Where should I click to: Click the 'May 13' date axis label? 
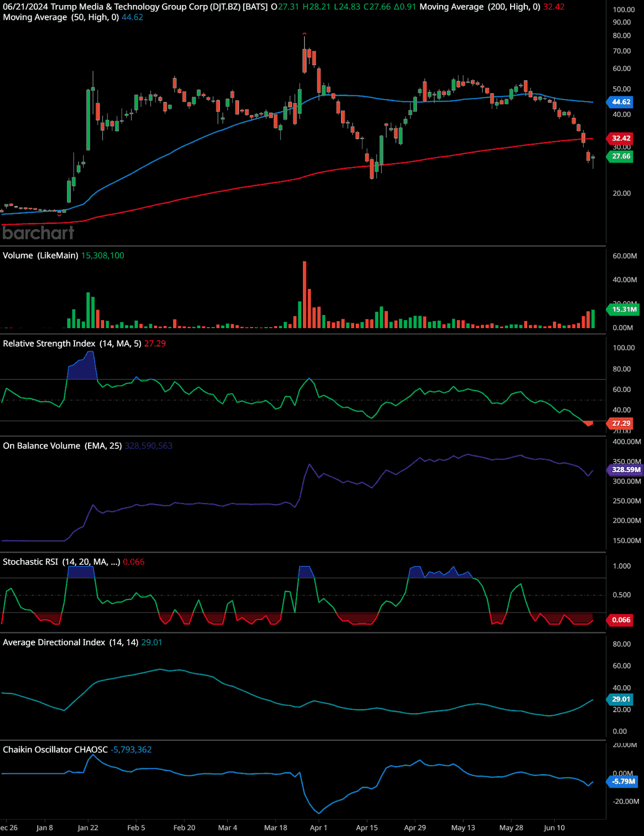point(463,827)
